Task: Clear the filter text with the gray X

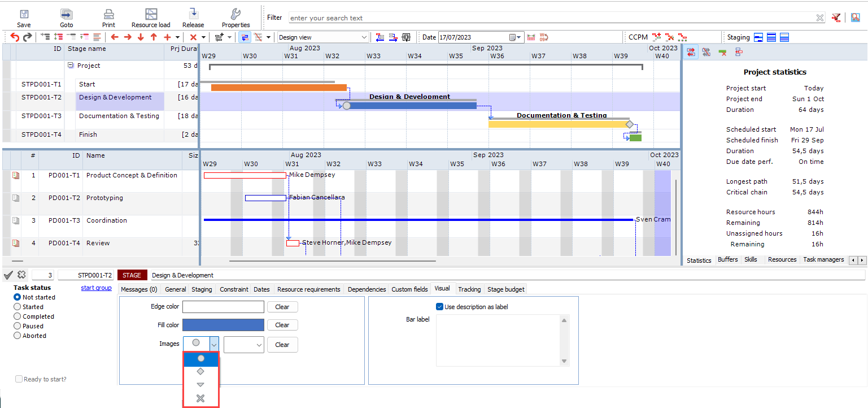Action: (x=820, y=18)
